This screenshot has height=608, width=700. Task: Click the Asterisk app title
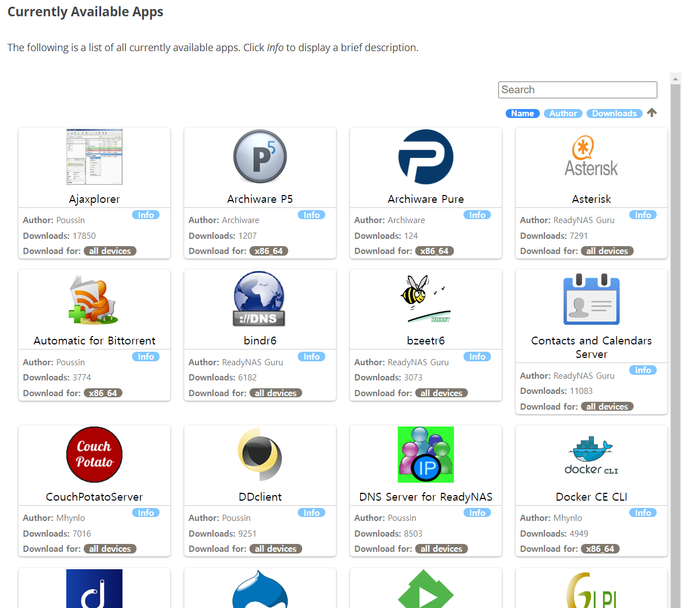pos(592,199)
